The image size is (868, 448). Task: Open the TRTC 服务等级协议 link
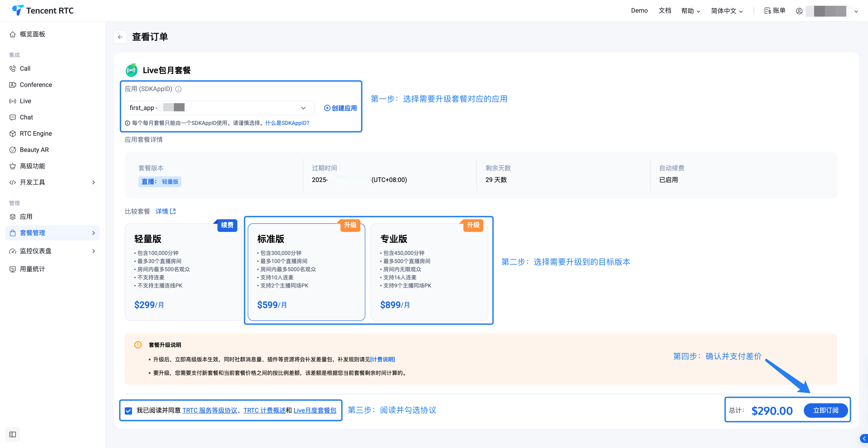click(x=210, y=410)
